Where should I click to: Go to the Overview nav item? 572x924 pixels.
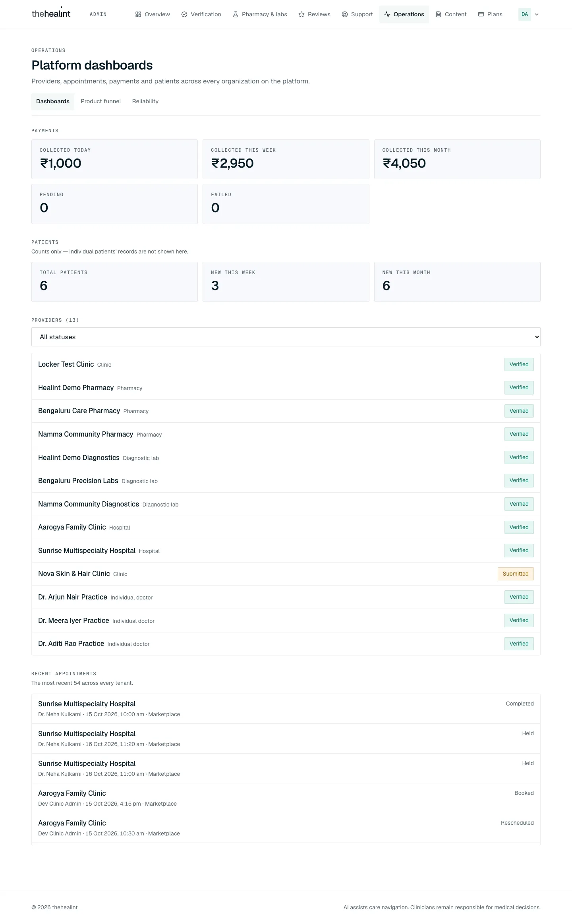pyautogui.click(x=153, y=14)
